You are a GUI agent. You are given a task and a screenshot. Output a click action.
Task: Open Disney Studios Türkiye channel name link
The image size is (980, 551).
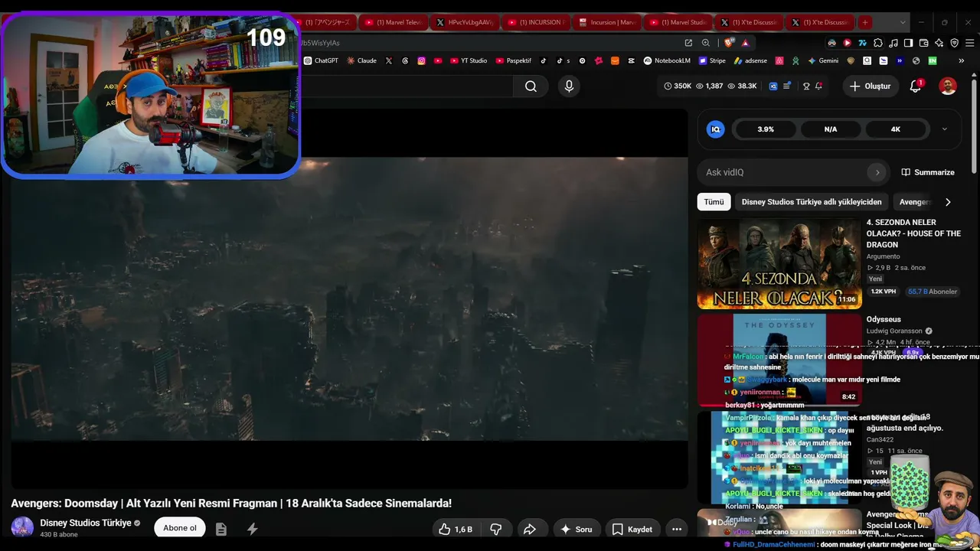pyautogui.click(x=86, y=523)
